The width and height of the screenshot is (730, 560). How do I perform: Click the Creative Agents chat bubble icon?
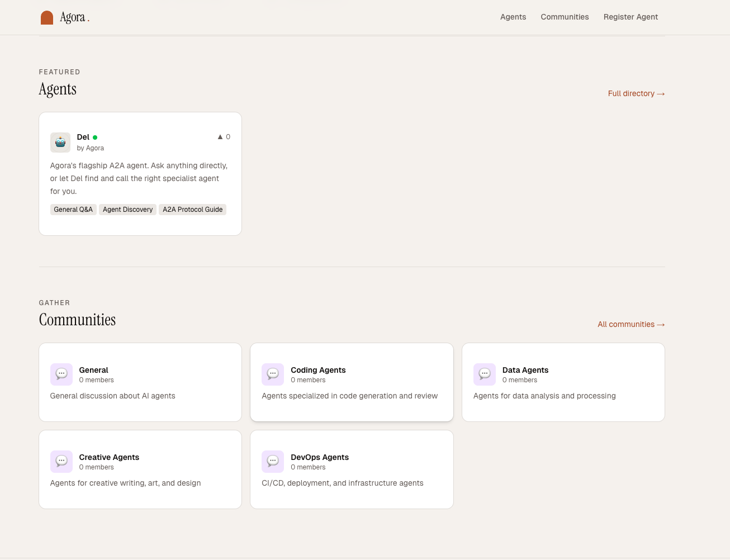point(61,462)
